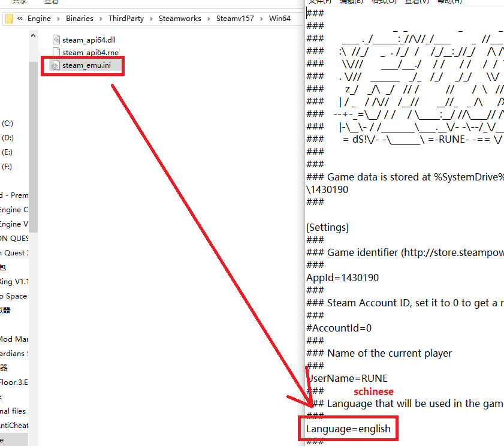Click the steam_api64.rne file icon

(x=56, y=52)
